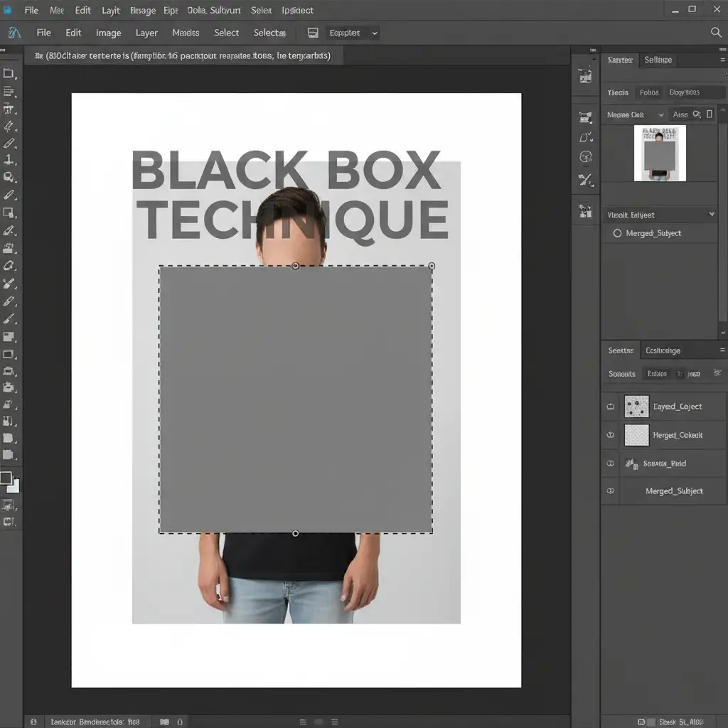Open the Eopipter dropdown in the options bar
The image size is (728, 728).
point(353,33)
